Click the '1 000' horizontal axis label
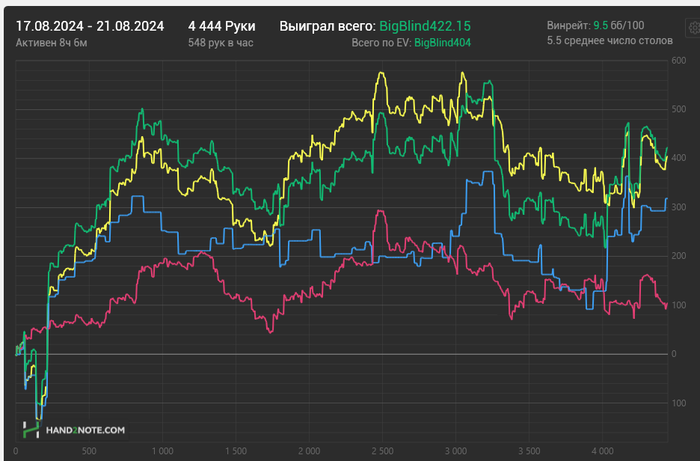Image resolution: width=700 pixels, height=461 pixels. point(162,451)
